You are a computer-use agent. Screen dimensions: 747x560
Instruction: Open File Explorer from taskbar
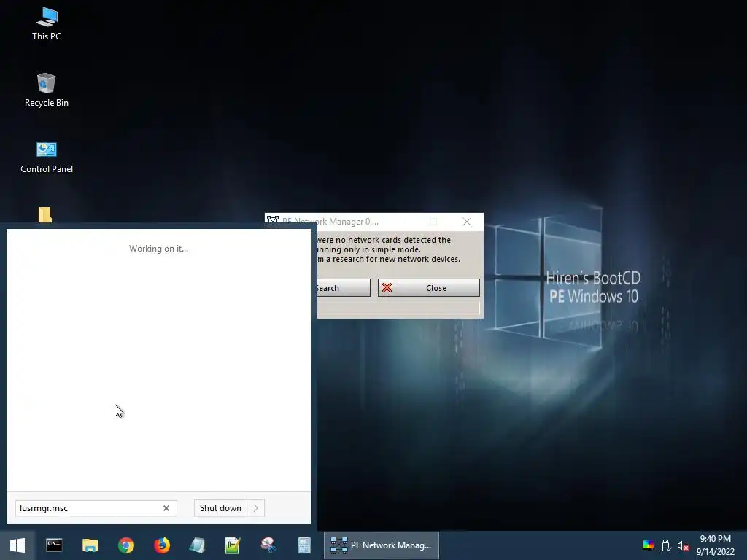click(x=90, y=545)
